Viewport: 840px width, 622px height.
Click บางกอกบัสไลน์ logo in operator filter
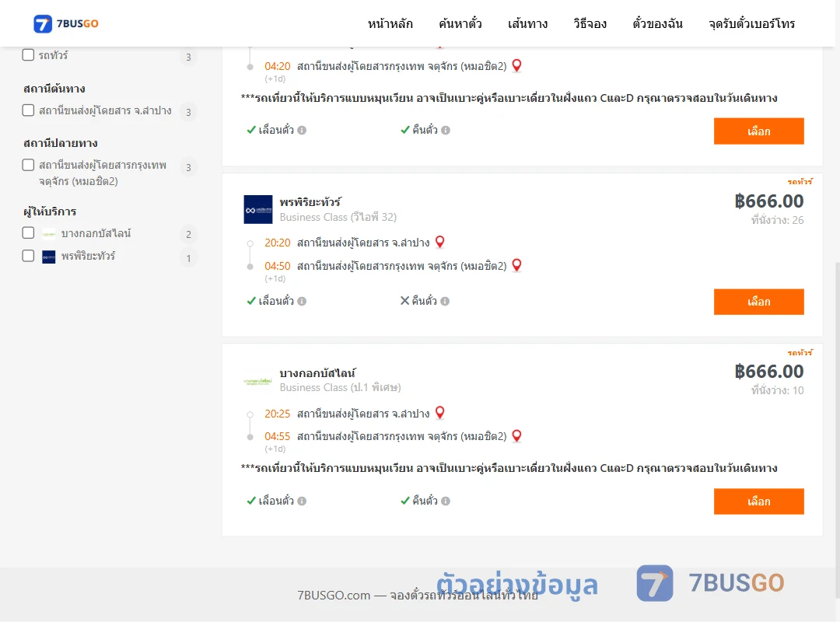(x=49, y=234)
